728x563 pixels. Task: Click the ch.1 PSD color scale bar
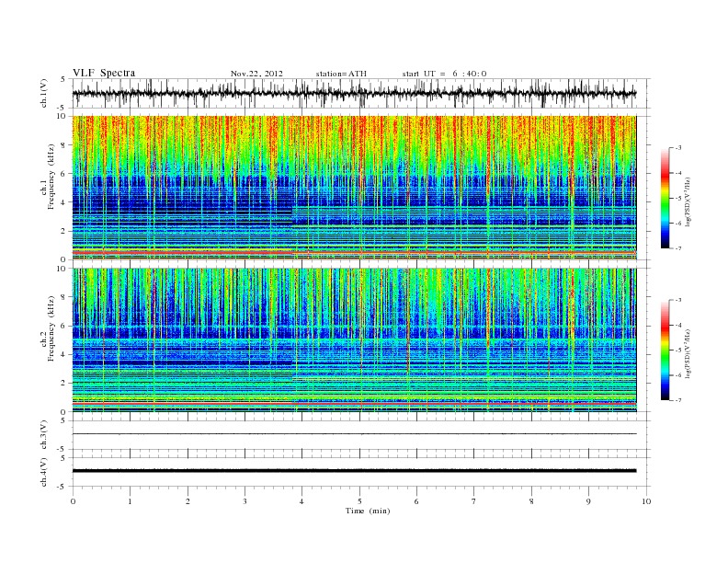pos(665,198)
